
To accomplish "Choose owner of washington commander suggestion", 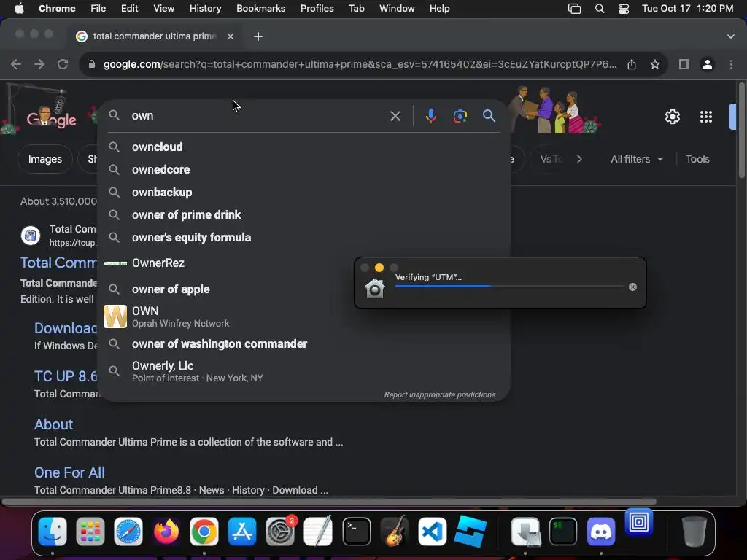I will [303, 344].
